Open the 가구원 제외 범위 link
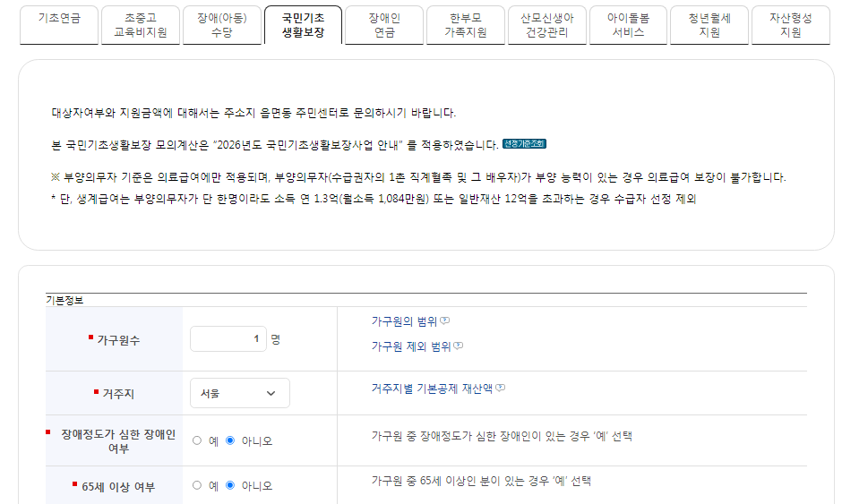The height and width of the screenshot is (504, 842). coord(411,346)
